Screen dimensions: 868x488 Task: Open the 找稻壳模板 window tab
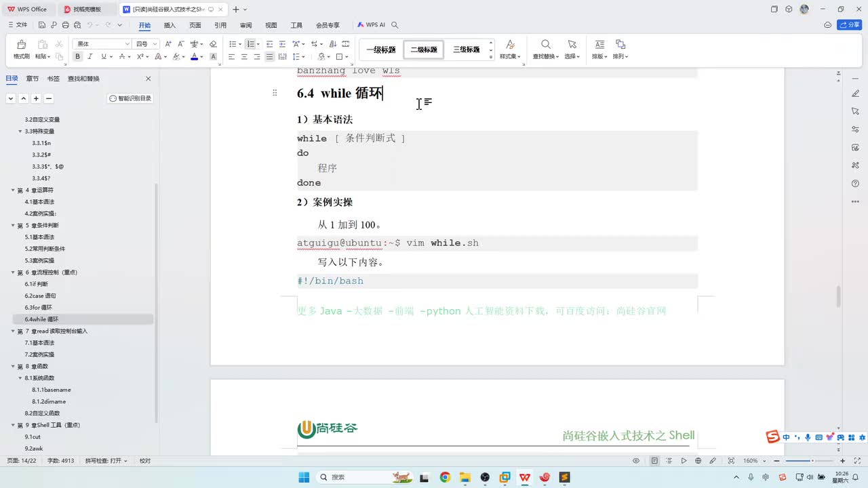[x=87, y=9]
